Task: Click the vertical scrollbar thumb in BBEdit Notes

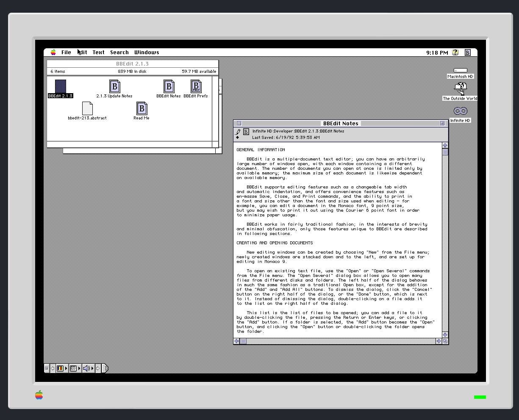Action: (445, 152)
